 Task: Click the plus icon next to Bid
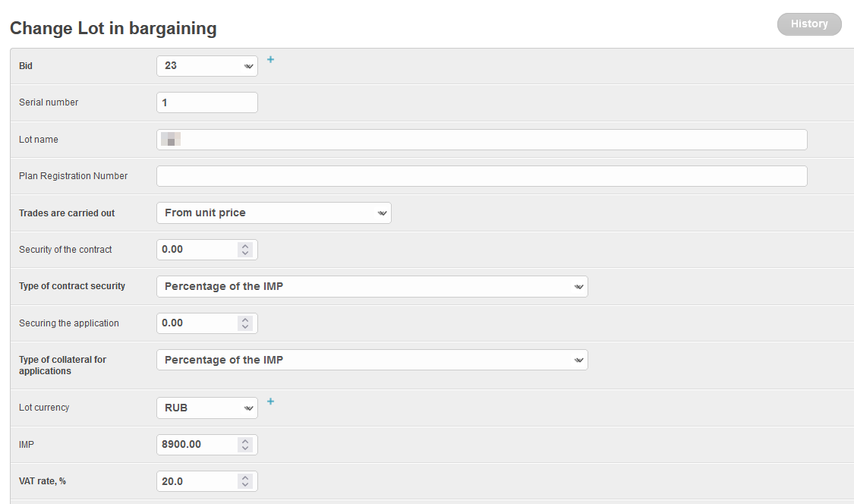click(270, 59)
